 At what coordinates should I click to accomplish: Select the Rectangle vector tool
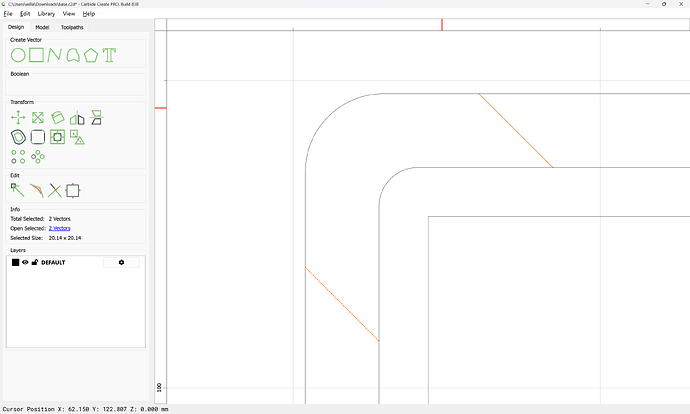(x=36, y=55)
